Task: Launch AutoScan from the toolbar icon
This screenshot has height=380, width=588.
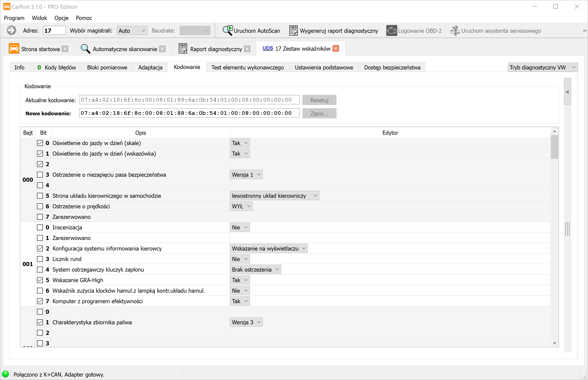Action: (x=227, y=31)
